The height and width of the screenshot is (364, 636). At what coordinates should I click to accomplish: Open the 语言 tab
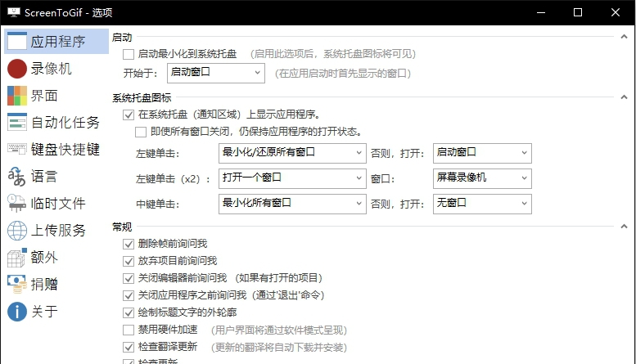[x=56, y=177]
